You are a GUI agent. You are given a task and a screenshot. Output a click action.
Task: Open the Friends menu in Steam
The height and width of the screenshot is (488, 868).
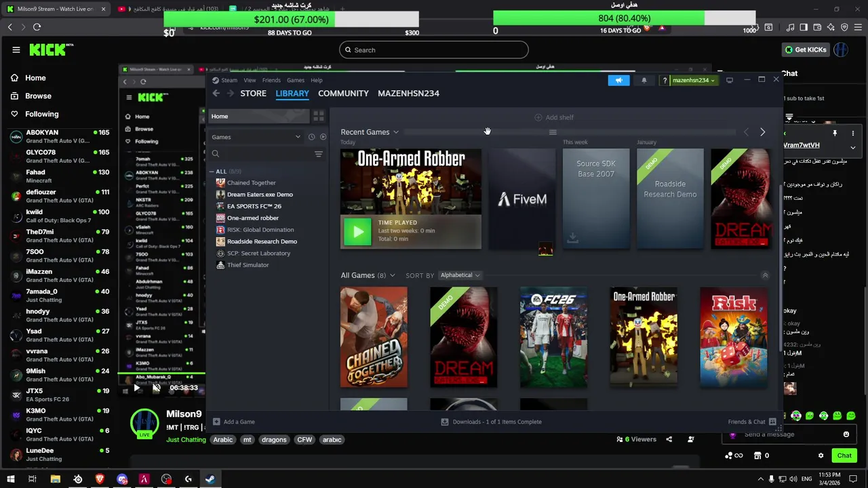(x=271, y=80)
